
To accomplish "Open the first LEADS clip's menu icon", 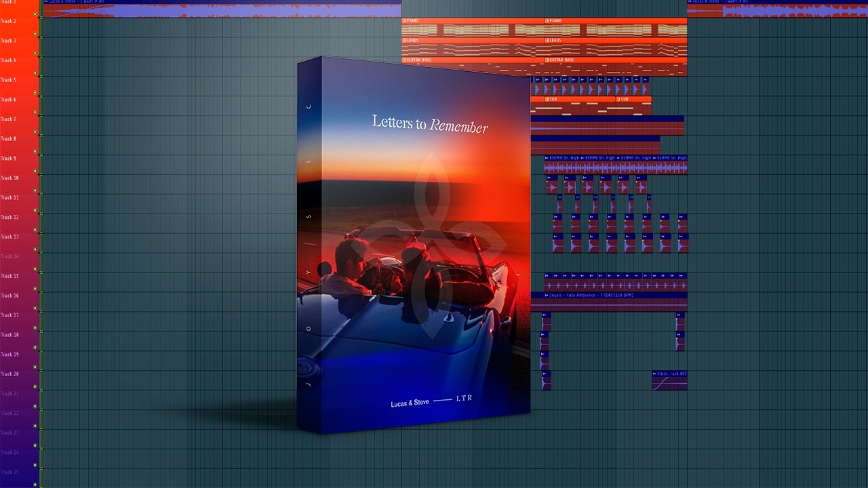I will 404,41.
